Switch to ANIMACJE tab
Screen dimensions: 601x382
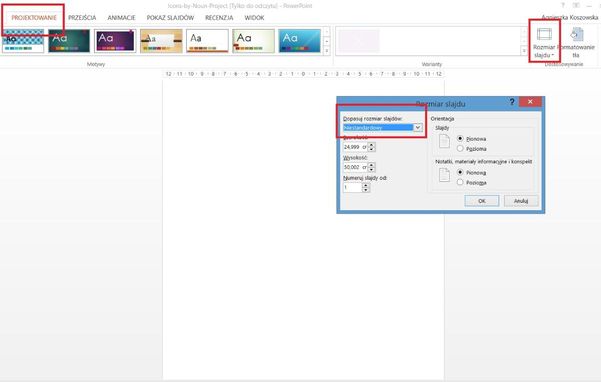[121, 18]
